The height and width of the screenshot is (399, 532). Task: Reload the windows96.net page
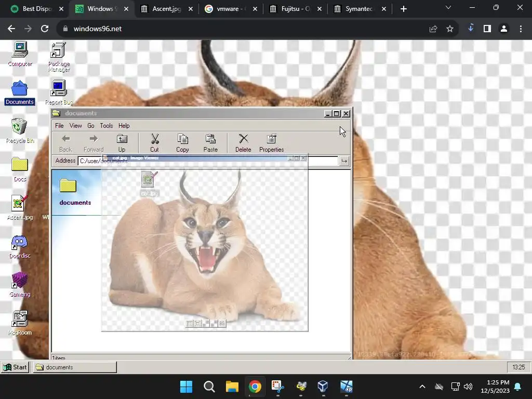[45, 29]
